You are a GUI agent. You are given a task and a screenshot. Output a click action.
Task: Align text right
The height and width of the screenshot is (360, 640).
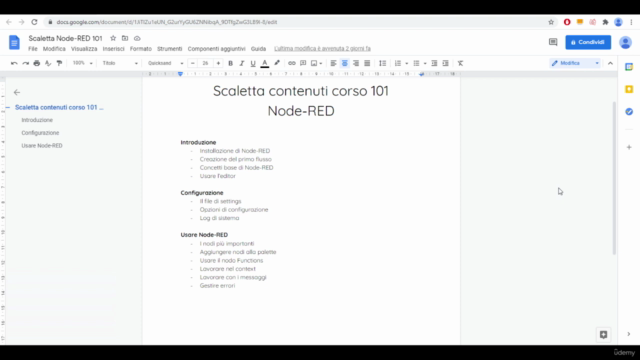tap(356, 63)
